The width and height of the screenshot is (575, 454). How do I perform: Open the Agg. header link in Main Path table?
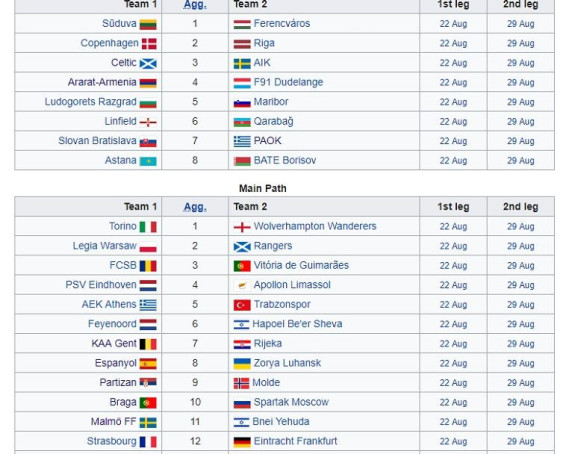coord(195,207)
